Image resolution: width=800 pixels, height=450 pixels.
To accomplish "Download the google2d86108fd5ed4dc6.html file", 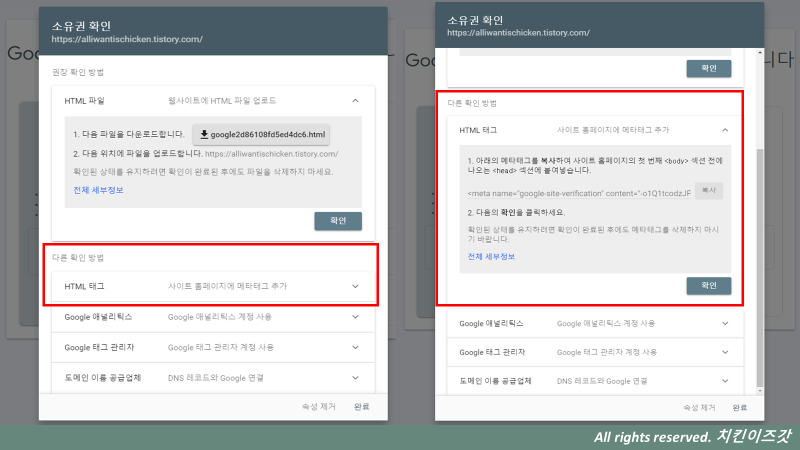I will coord(261,135).
